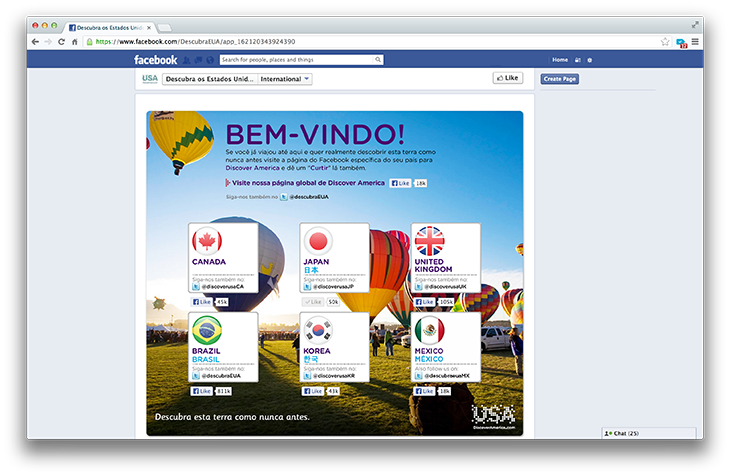Screen dimensions: 730x476
Task: Open the Visite nossa página global link
Action: [x=307, y=183]
